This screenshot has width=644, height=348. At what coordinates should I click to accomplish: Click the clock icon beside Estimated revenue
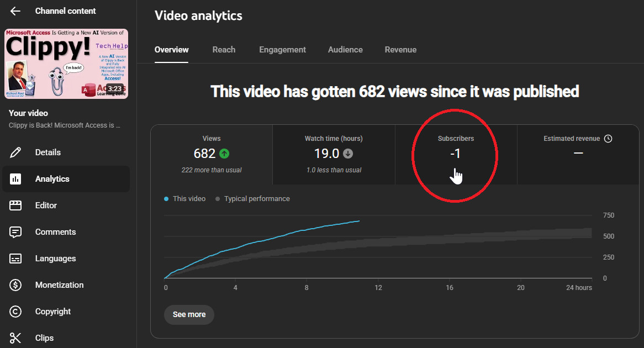click(608, 139)
